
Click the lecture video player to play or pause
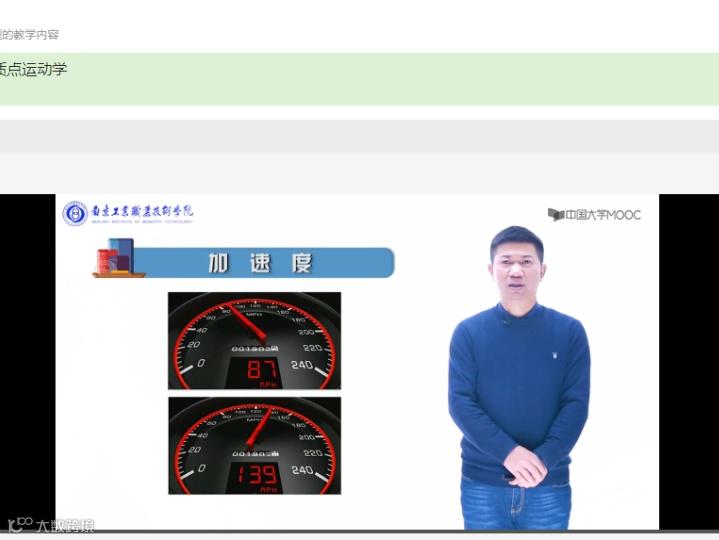pos(360,362)
